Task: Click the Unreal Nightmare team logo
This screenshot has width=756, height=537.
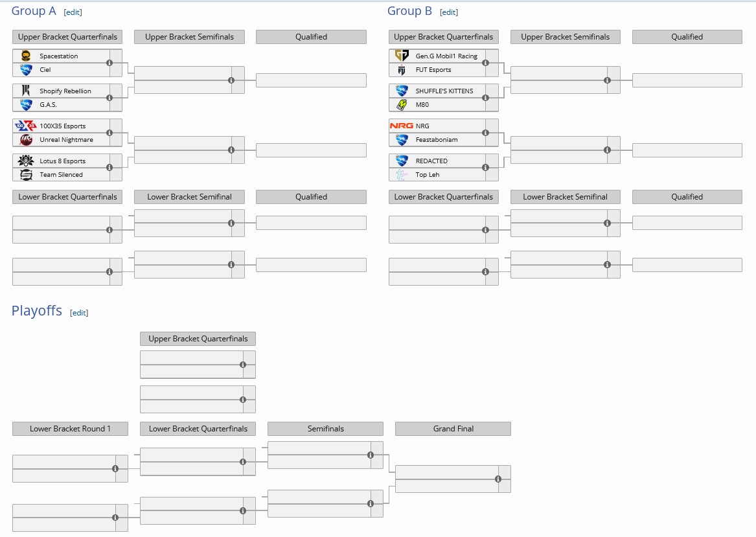Action: (26, 139)
